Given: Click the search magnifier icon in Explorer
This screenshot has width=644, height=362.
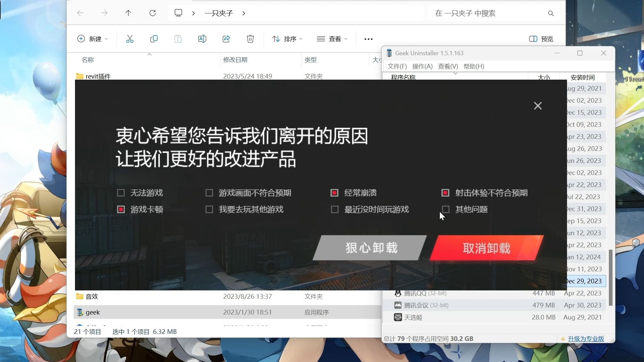Looking at the screenshot, I should [551, 13].
